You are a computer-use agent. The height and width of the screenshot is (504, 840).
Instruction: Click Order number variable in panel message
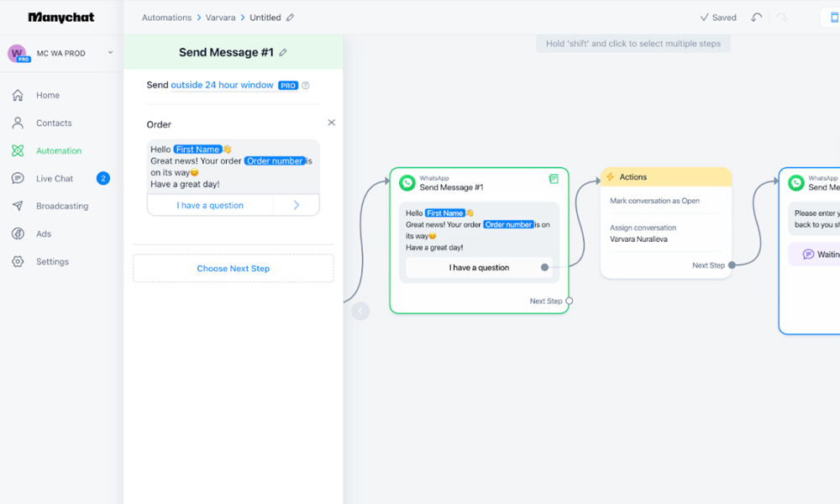tap(275, 160)
